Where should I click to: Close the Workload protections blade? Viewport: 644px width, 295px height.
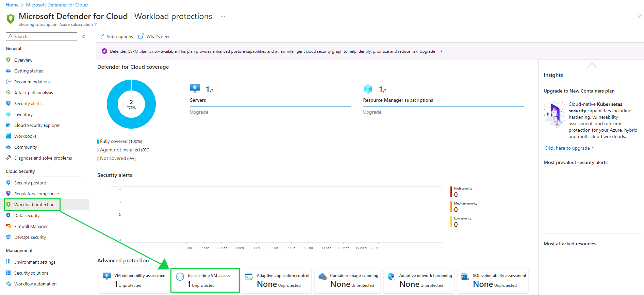tap(640, 16)
